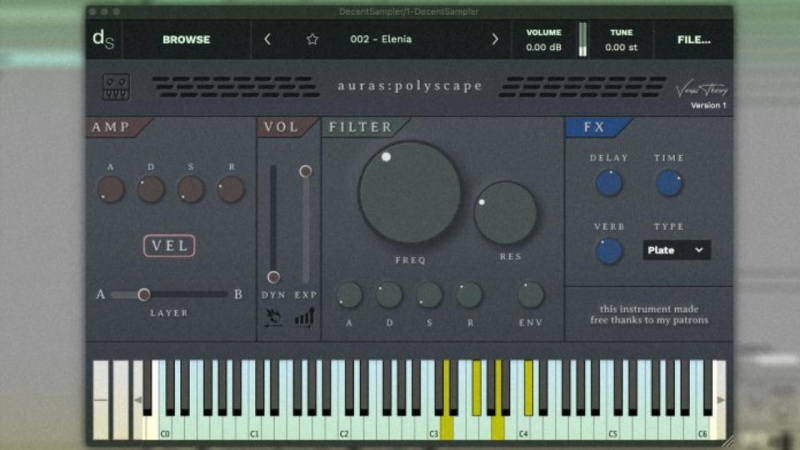Toggle the VEL velocity button
The image size is (800, 450).
pyautogui.click(x=169, y=246)
